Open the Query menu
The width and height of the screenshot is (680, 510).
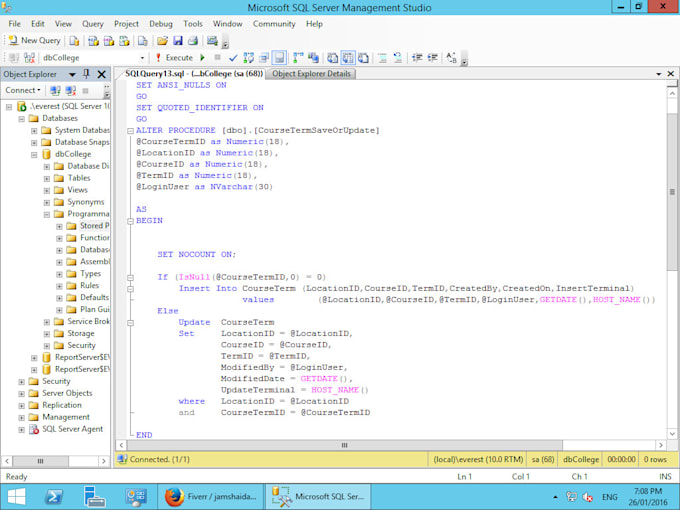(92, 23)
